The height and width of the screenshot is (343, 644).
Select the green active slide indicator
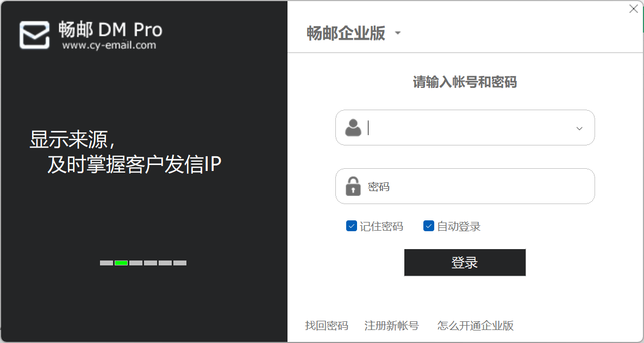coord(121,263)
